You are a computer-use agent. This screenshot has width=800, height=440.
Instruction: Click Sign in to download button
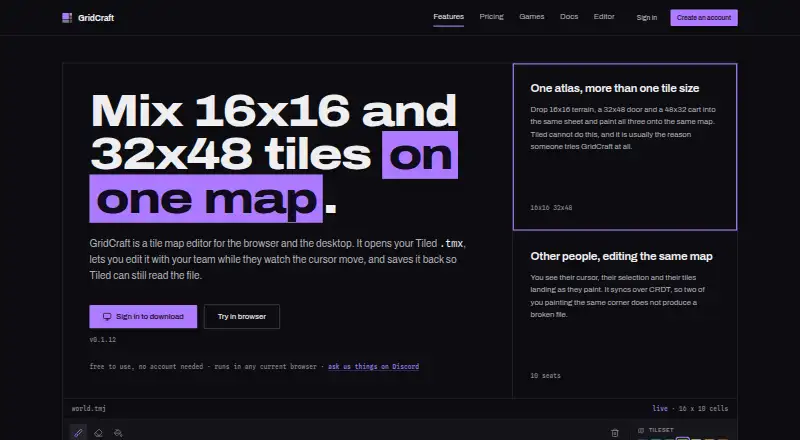click(143, 316)
